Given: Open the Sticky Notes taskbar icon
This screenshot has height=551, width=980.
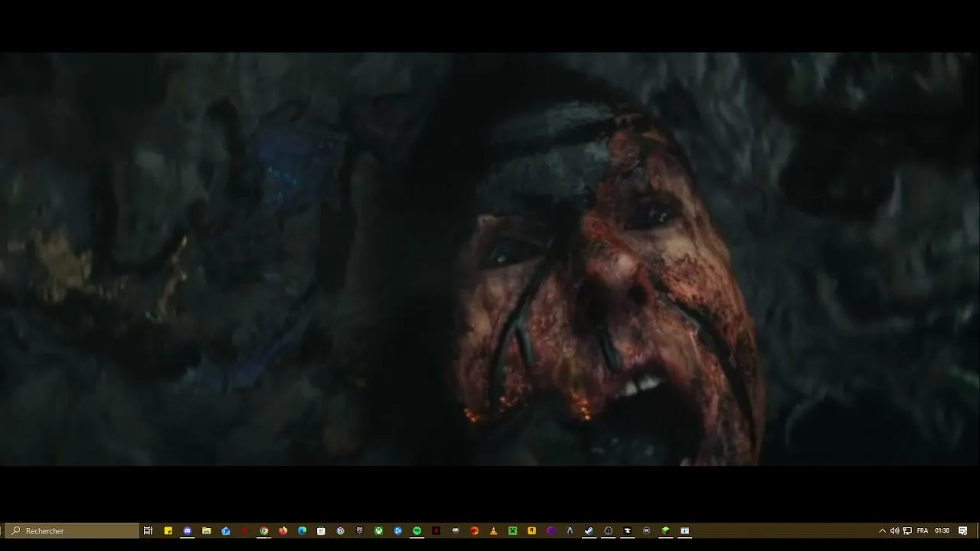Looking at the screenshot, I should click(168, 530).
